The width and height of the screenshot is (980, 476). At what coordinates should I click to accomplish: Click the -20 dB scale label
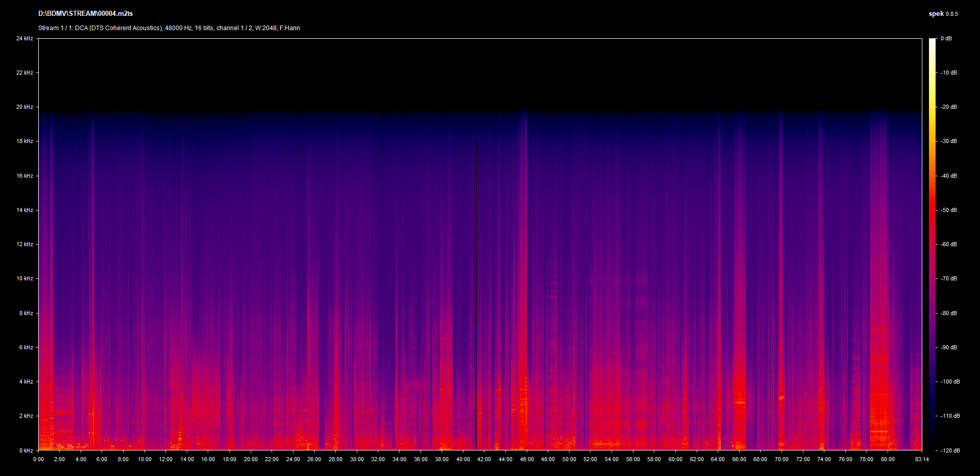[948, 107]
